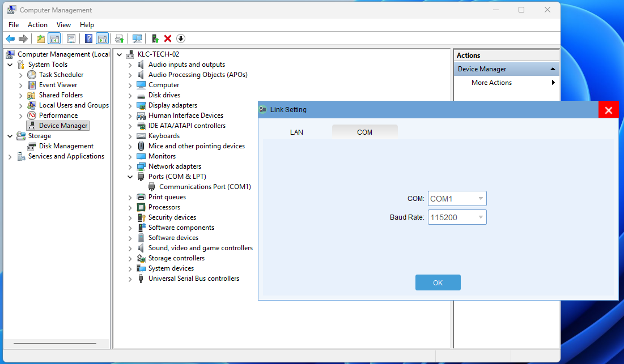Select Storage controllers category
Viewport: 624px width, 364px height.
(x=176, y=258)
